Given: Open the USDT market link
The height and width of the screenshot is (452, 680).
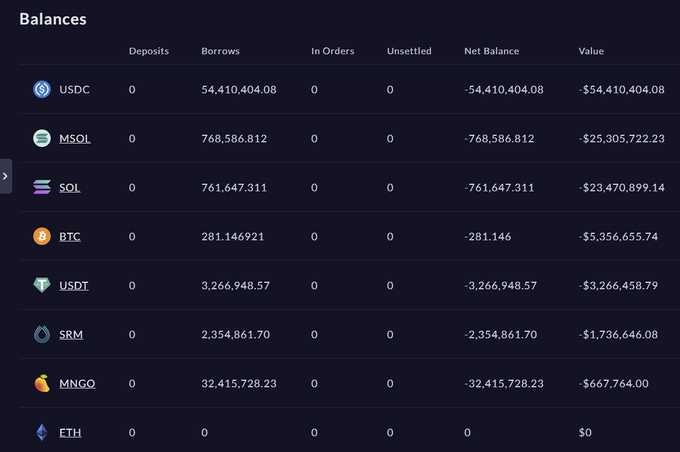Looking at the screenshot, I should click(x=74, y=286).
